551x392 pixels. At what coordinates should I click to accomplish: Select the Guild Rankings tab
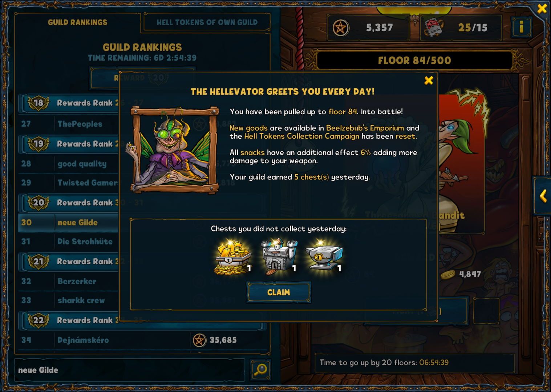[77, 22]
